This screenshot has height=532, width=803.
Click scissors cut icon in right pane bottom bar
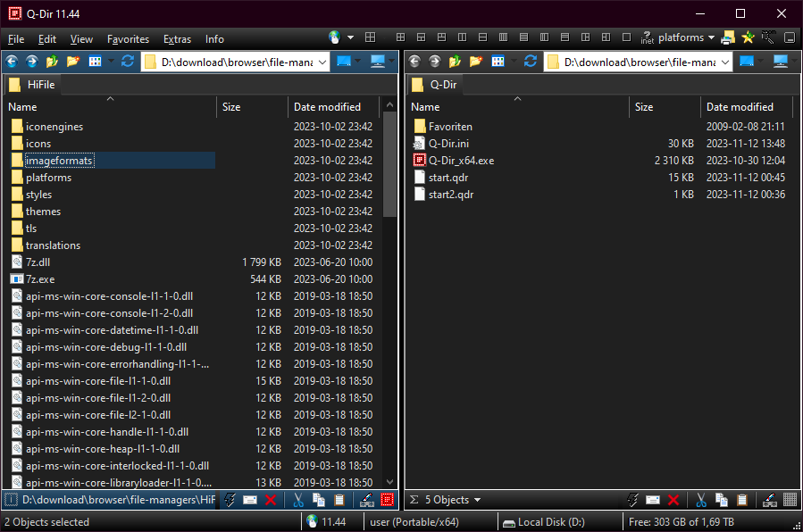point(701,500)
